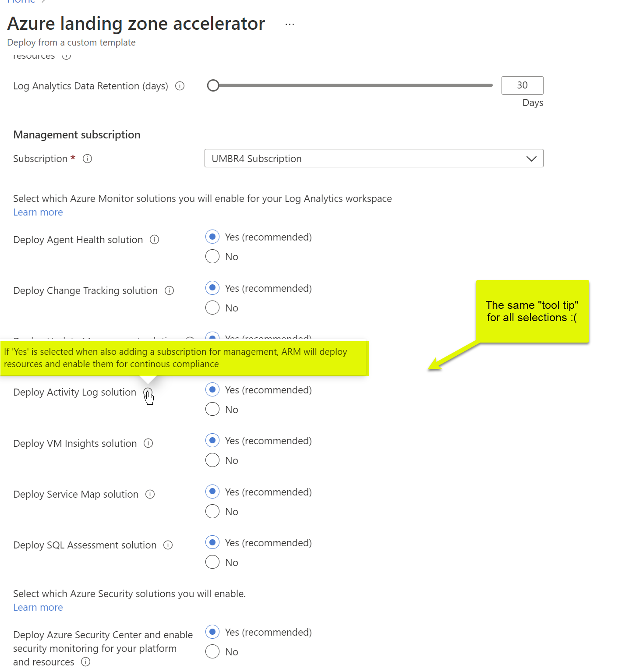Select No for Deploy SQL Assessment solution
636x672 pixels.
212,562
